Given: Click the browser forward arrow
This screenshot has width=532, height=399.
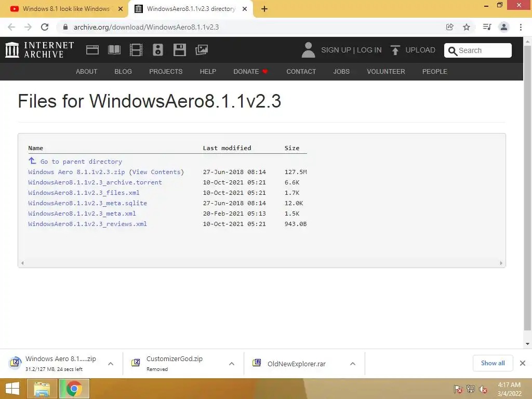Looking at the screenshot, I should click(x=28, y=27).
